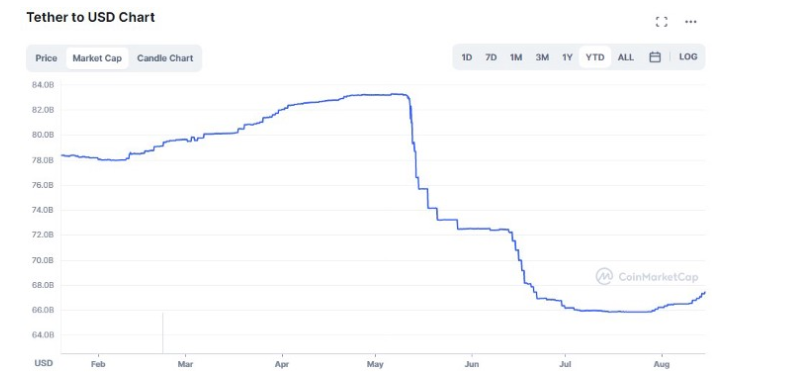Image resolution: width=793 pixels, height=378 pixels.
Task: Open the calendar date range picker
Action: [655, 57]
